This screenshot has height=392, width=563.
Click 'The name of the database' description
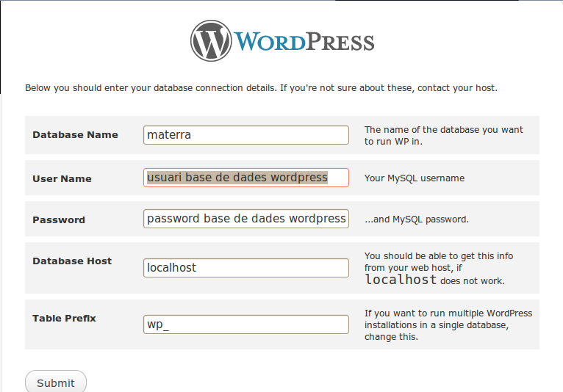(443, 136)
